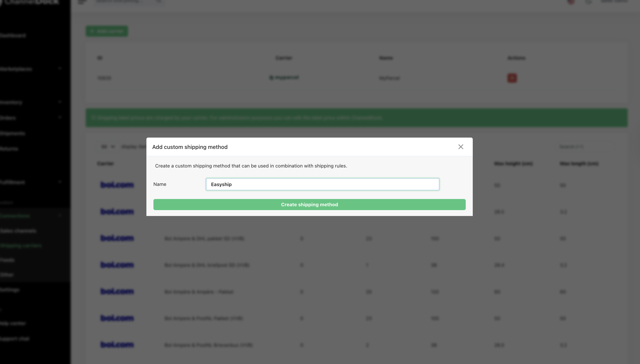Click the Name field containing Easyship
Screen dimensions: 640x364
click(x=322, y=184)
